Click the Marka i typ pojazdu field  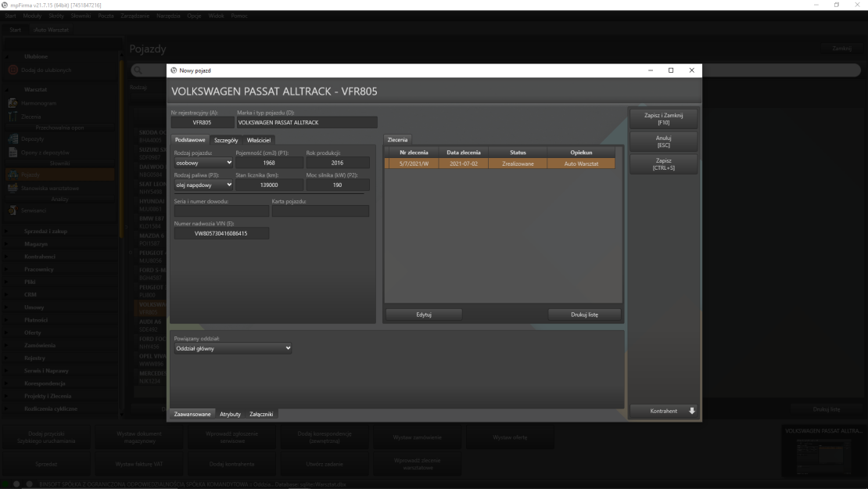click(x=307, y=122)
